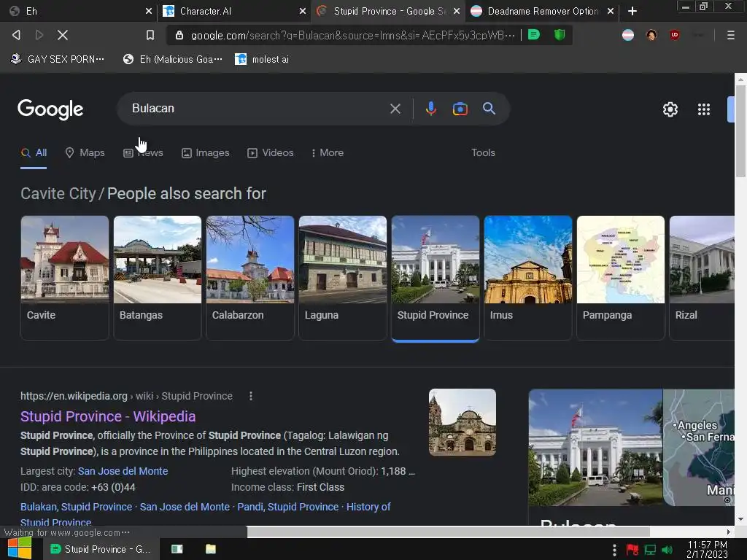This screenshot has height=560, width=747.
Task: Click the network monitor tray icon
Action: pyautogui.click(x=650, y=550)
